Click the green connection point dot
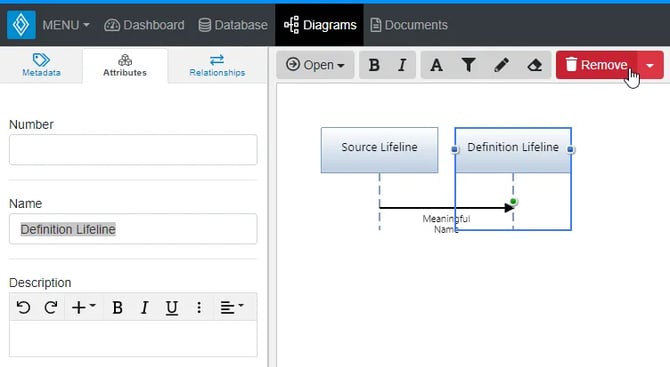The width and height of the screenshot is (670, 367). [513, 201]
